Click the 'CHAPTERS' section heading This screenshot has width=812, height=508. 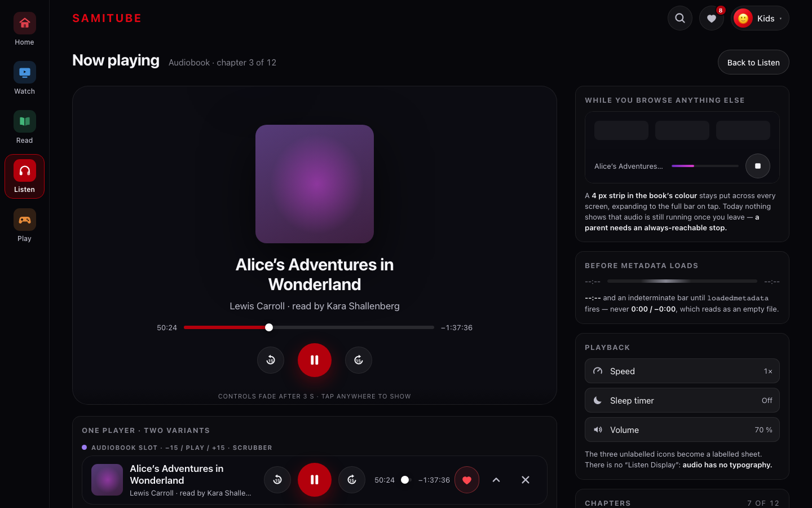click(x=608, y=503)
